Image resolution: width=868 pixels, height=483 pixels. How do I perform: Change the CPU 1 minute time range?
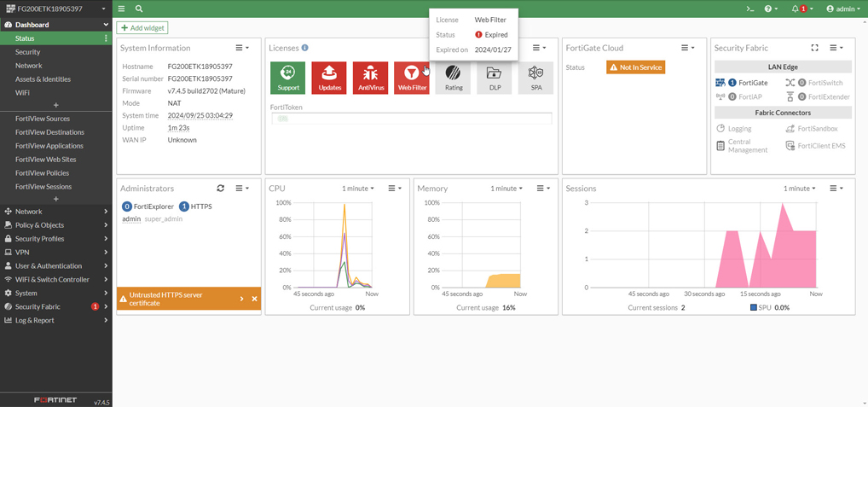click(x=357, y=189)
